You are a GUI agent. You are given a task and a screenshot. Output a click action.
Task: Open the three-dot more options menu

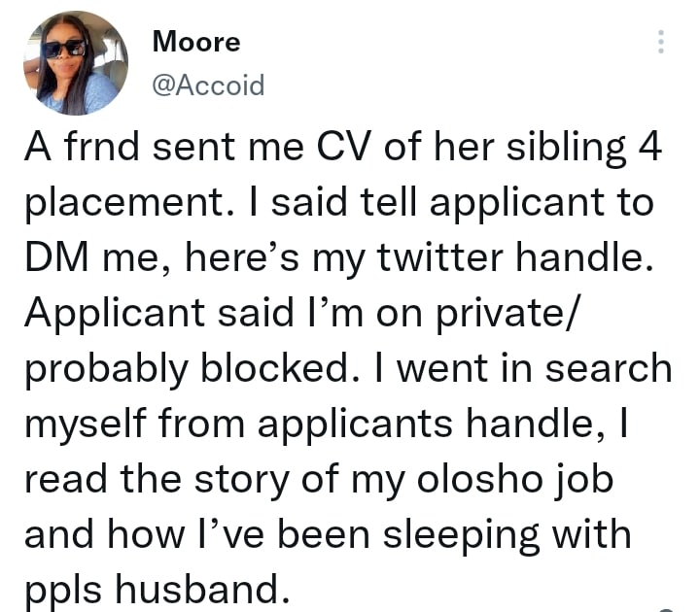pyautogui.click(x=661, y=42)
